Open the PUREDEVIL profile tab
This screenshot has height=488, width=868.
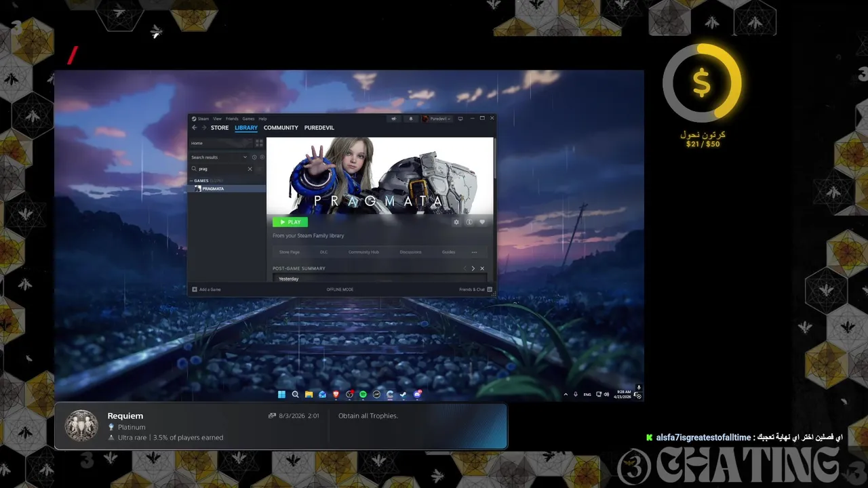click(x=319, y=127)
